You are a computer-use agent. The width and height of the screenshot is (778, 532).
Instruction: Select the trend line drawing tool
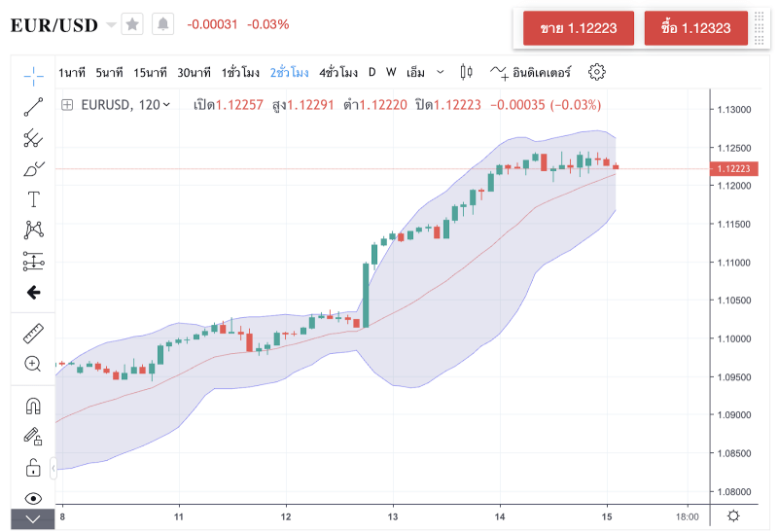(33, 106)
